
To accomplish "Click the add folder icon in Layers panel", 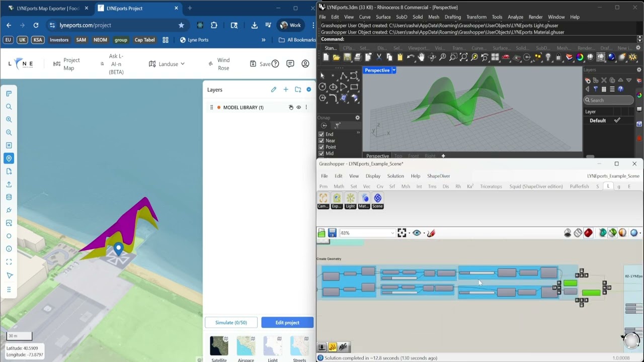I will (x=298, y=89).
